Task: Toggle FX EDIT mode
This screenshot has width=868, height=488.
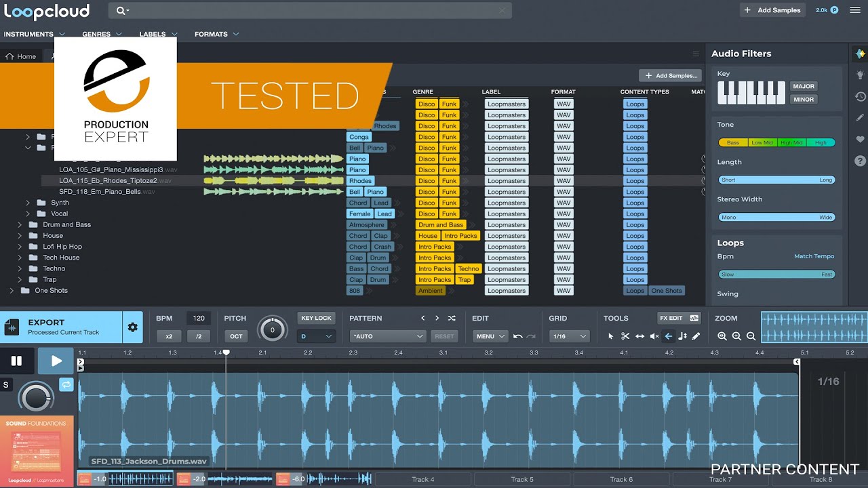Action: coord(678,318)
